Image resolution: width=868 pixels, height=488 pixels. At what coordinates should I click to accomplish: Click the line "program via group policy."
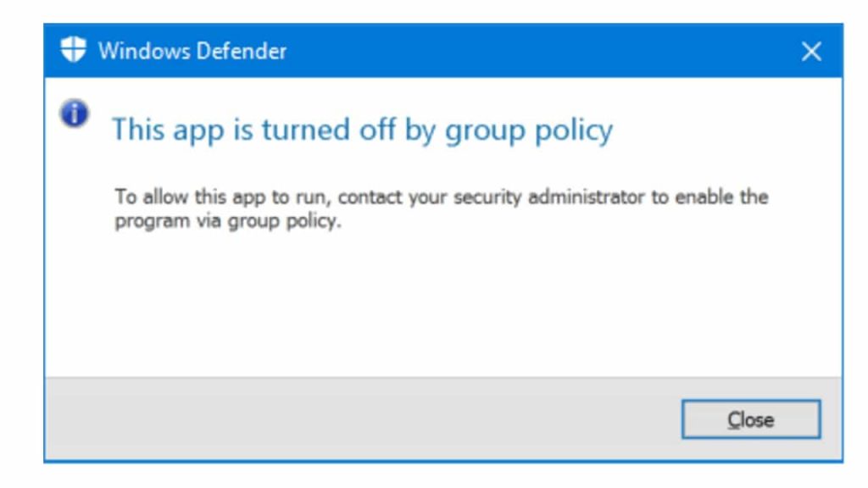tap(227, 221)
